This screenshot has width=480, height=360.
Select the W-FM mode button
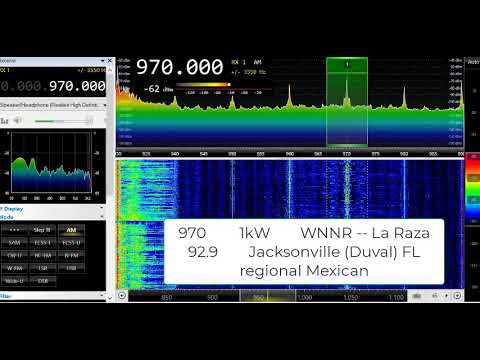pos(14,268)
